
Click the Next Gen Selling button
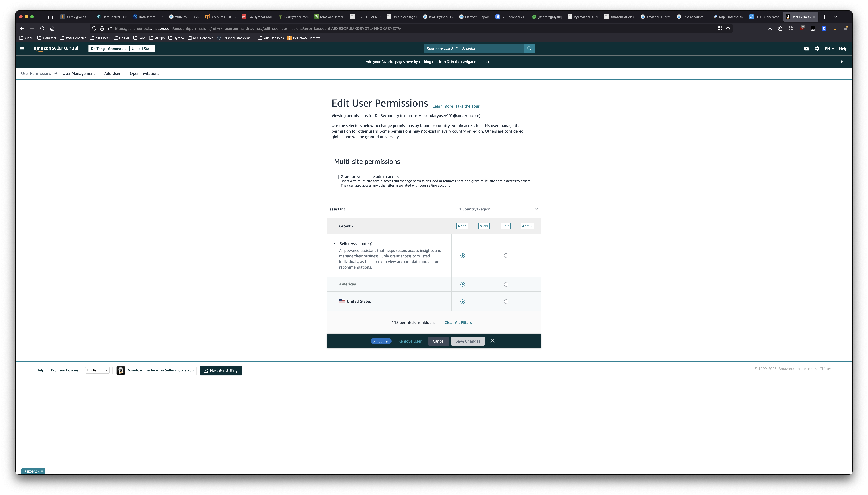[x=221, y=371]
